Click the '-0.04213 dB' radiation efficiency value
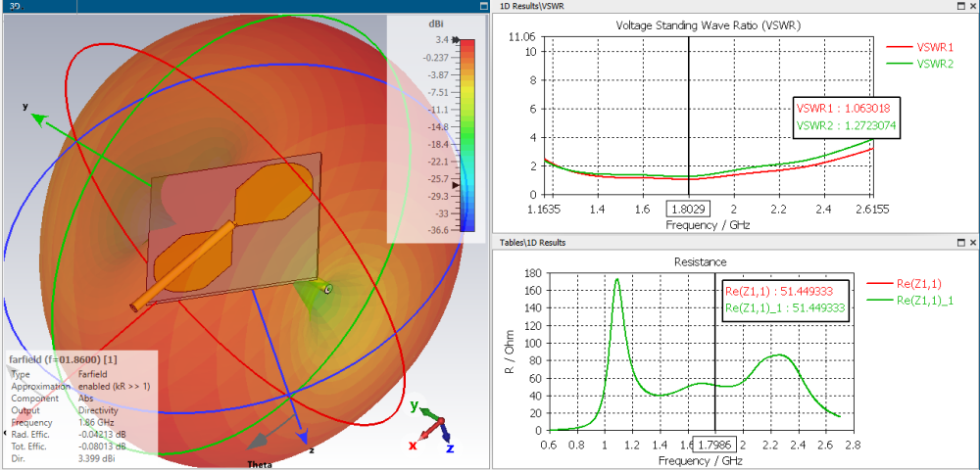The height and width of the screenshot is (470, 980). [x=102, y=435]
